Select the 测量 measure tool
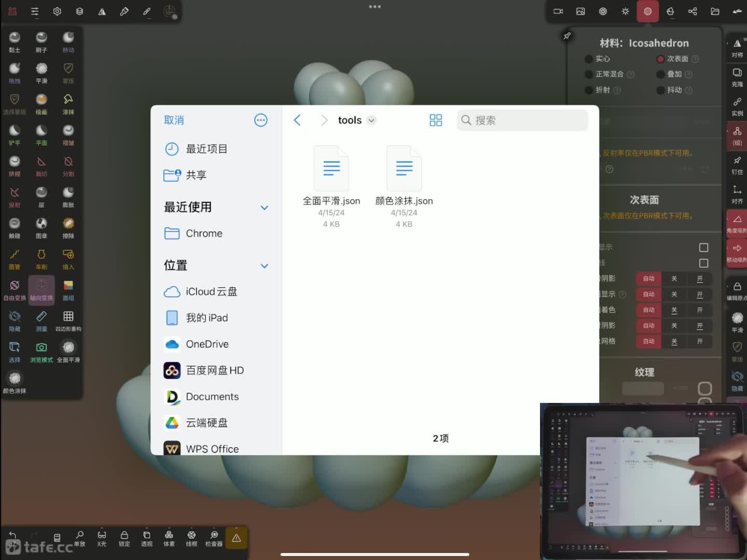This screenshot has height=560, width=747. pyautogui.click(x=41, y=321)
